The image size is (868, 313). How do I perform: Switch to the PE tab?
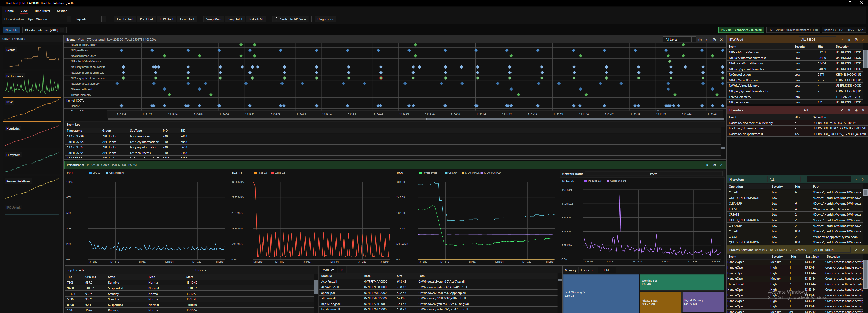tap(342, 270)
